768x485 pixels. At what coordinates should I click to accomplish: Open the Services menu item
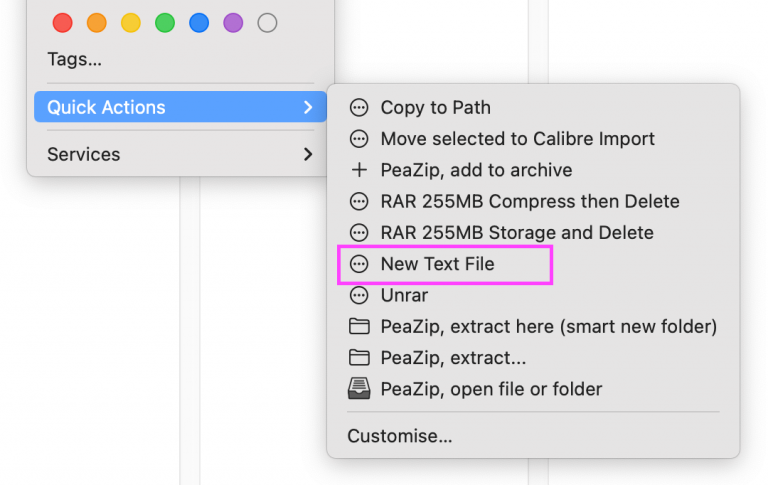(180, 154)
